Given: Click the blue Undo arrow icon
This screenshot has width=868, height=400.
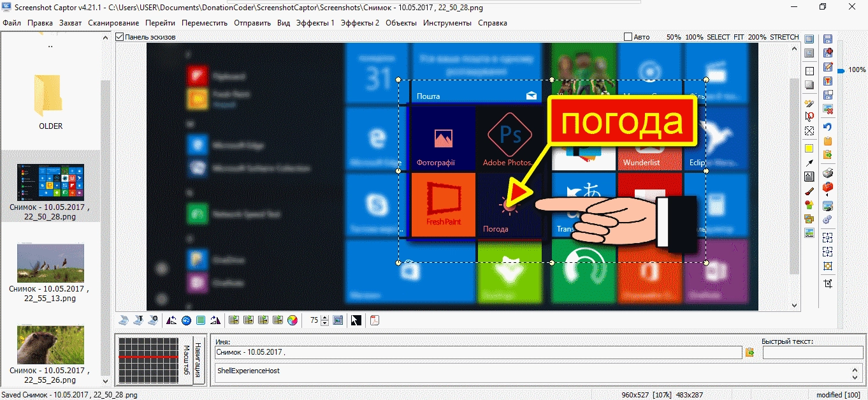Looking at the screenshot, I should pos(828,127).
